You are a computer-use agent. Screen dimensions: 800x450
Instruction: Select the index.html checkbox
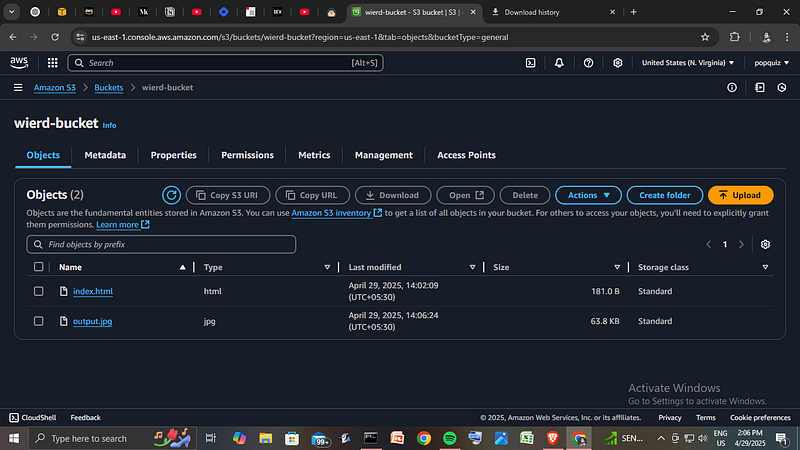[x=38, y=291]
